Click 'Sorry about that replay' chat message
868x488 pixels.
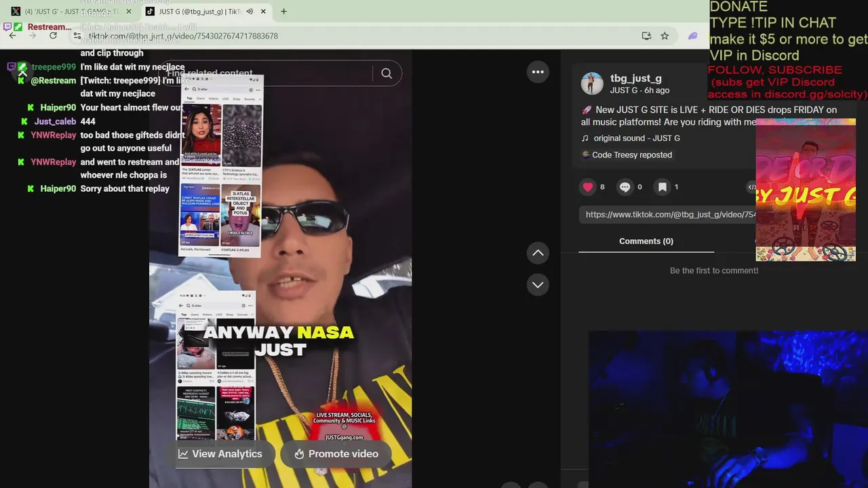(x=125, y=188)
